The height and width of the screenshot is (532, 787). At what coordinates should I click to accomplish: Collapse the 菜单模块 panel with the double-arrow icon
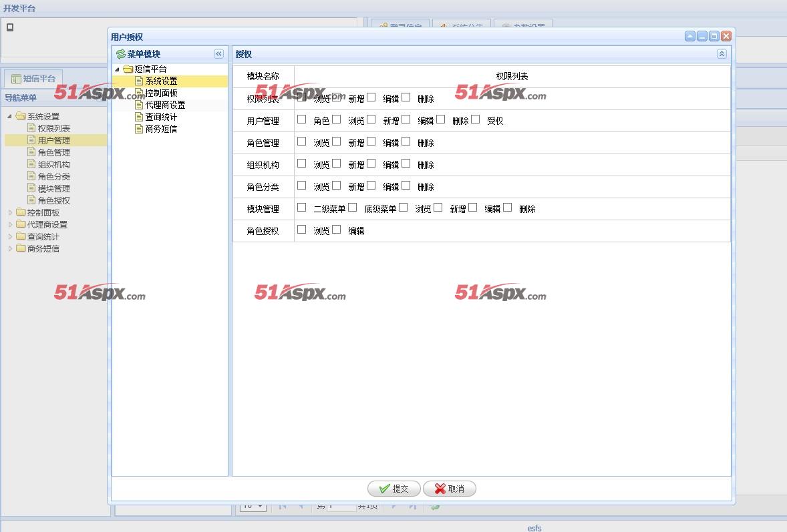coord(218,54)
